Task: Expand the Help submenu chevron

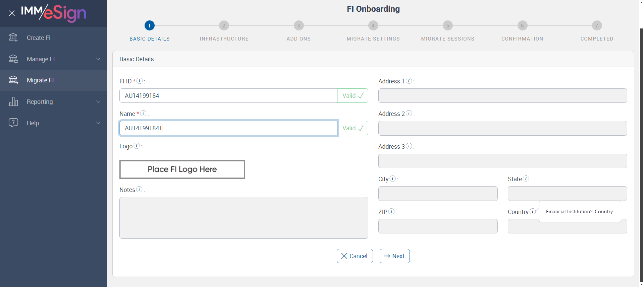Action: click(x=98, y=123)
